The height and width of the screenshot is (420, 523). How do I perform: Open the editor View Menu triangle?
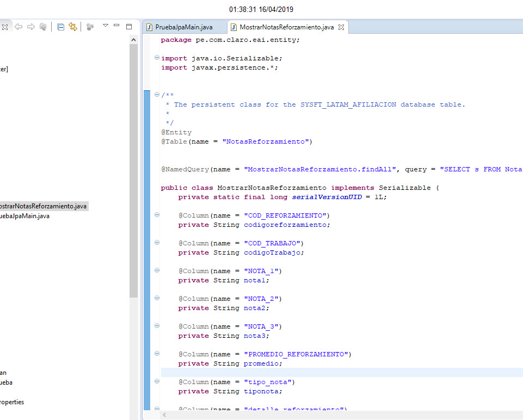105,27
